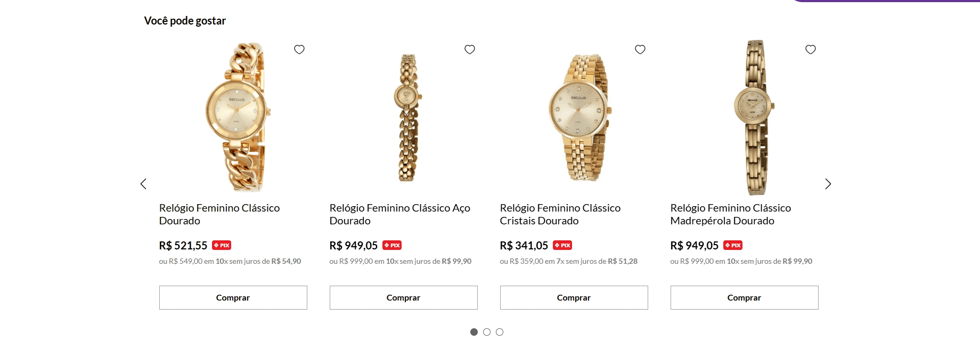
Task: Go to second carousel page dot
Action: click(x=487, y=332)
